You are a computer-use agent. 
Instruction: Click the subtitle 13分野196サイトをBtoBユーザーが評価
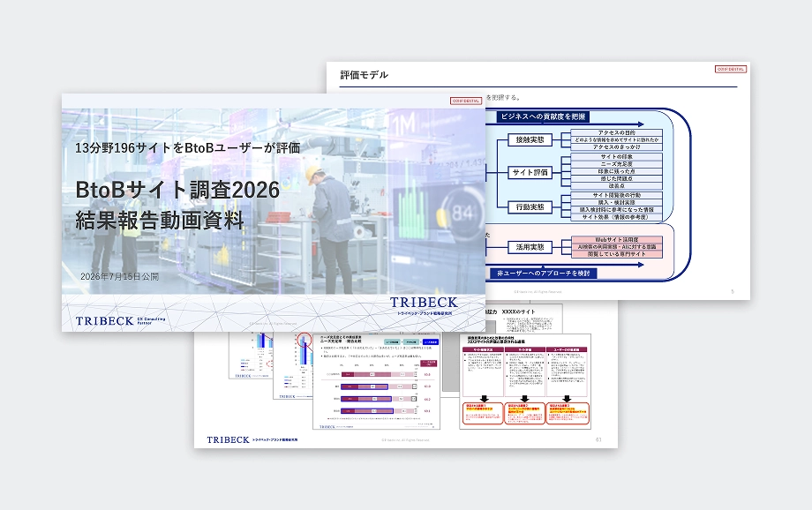pyautogui.click(x=187, y=148)
